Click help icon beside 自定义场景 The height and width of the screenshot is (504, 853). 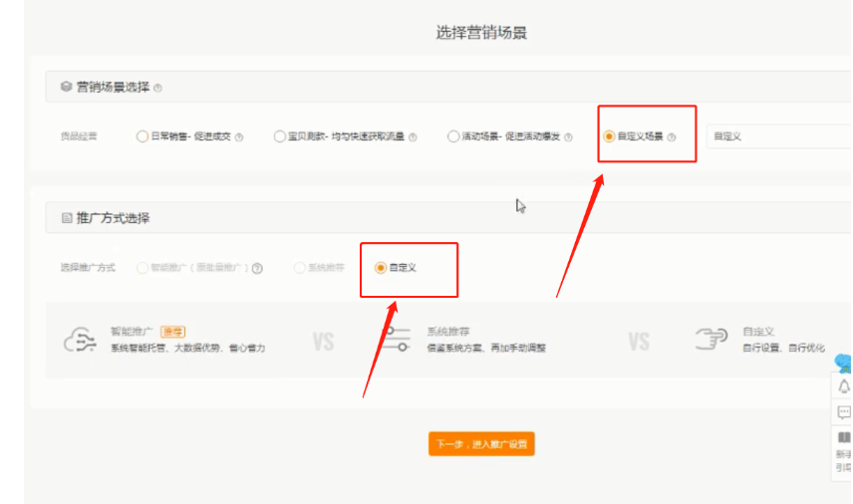[x=672, y=137]
